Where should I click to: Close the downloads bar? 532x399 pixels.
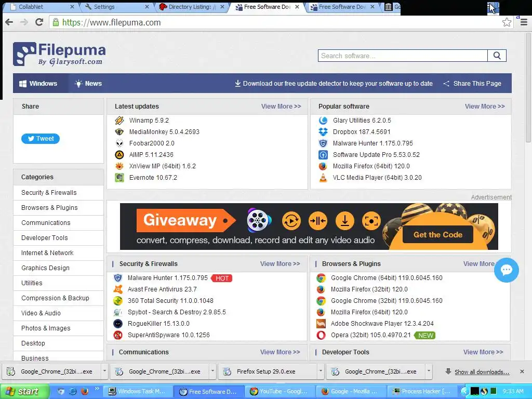522,371
